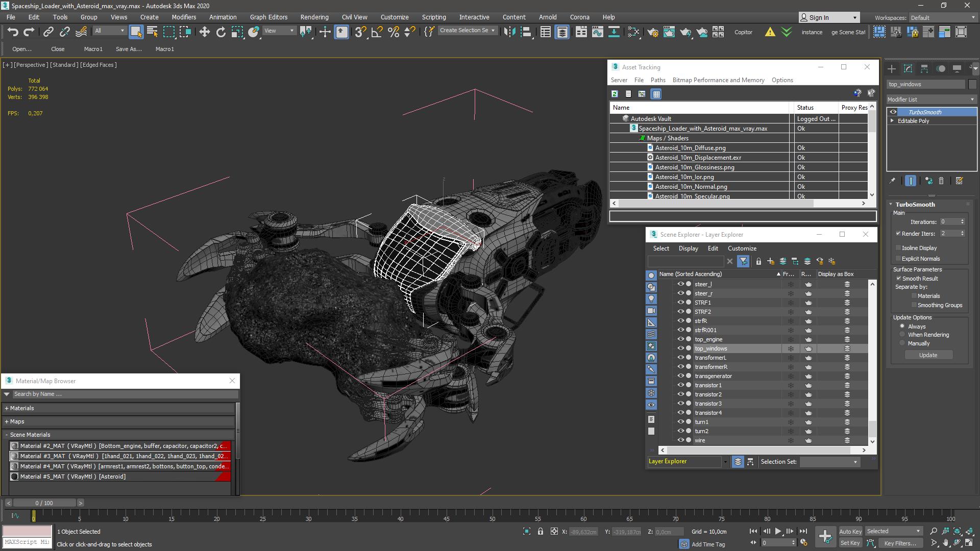Open the Modifier List dropdown
Viewport: 980px width, 551px height.
click(x=932, y=99)
